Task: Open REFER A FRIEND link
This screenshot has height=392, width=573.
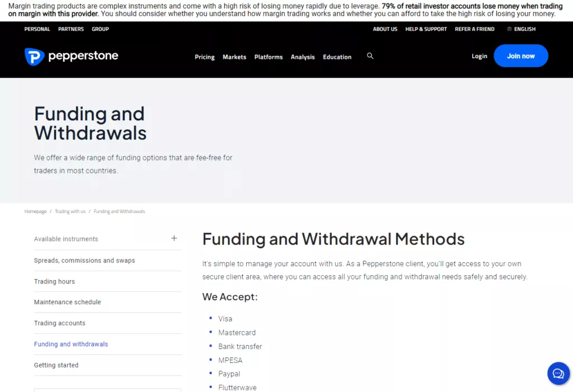Action: pos(475,29)
